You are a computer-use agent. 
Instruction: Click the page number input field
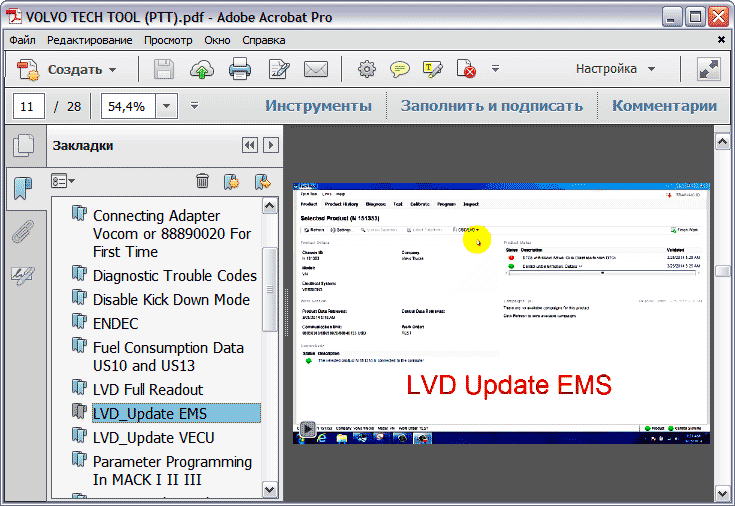(29, 106)
